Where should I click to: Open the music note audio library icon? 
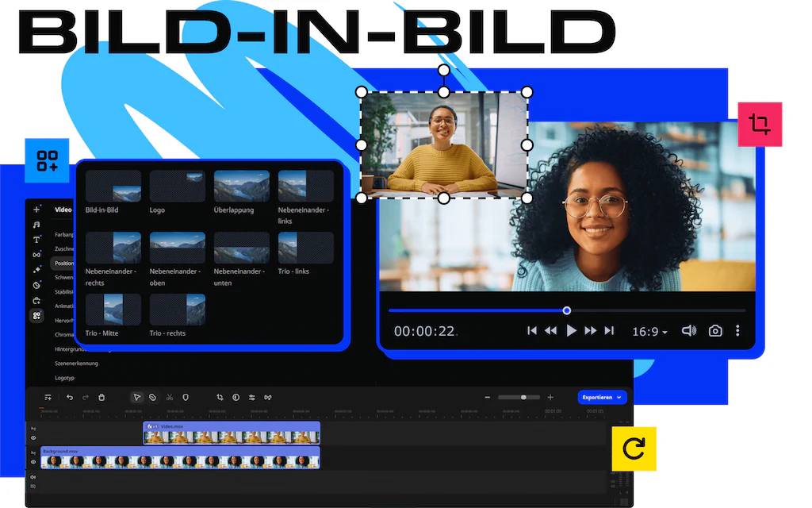[36, 225]
